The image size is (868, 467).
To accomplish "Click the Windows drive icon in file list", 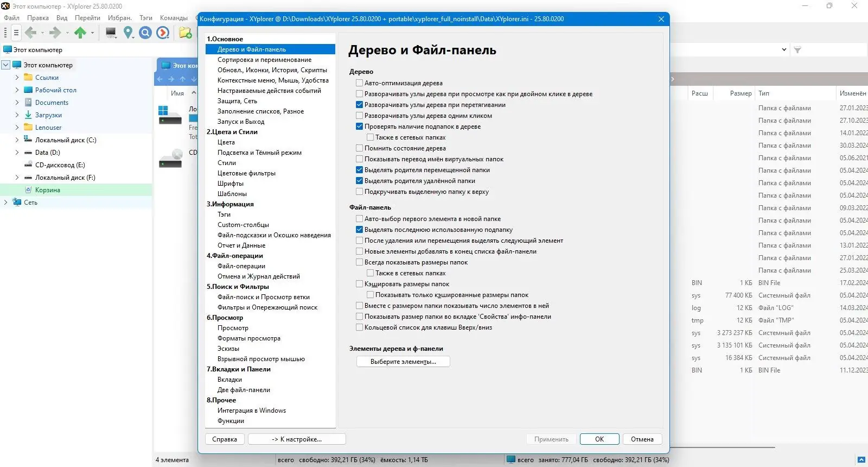I will pos(169,115).
